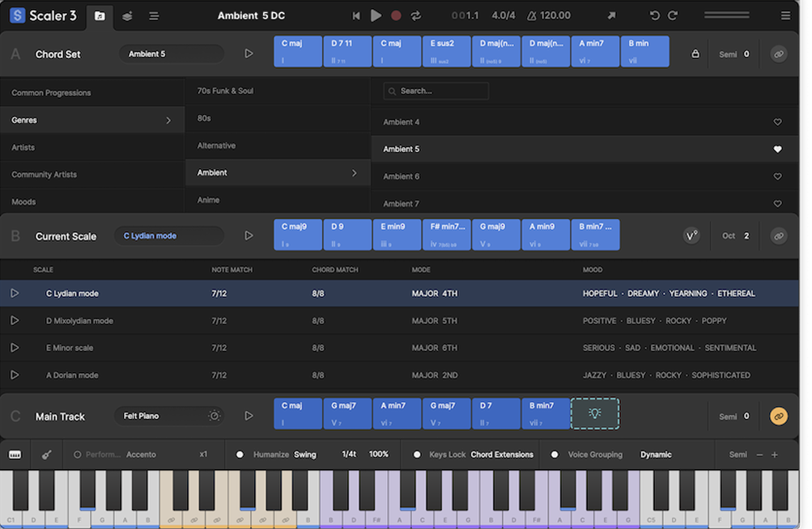This screenshot has width=812, height=529.
Task: Turn on the Voice Grouping toggle
Action: (x=555, y=455)
